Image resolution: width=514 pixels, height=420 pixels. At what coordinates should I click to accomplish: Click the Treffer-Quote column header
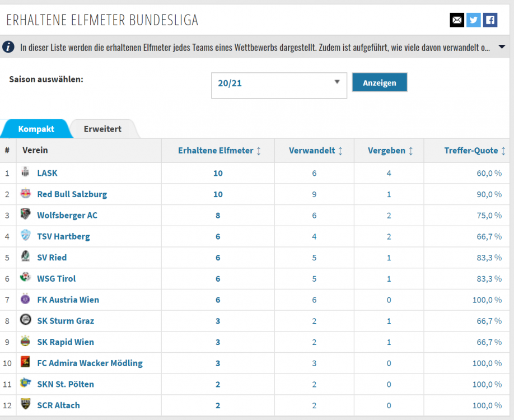click(x=471, y=151)
